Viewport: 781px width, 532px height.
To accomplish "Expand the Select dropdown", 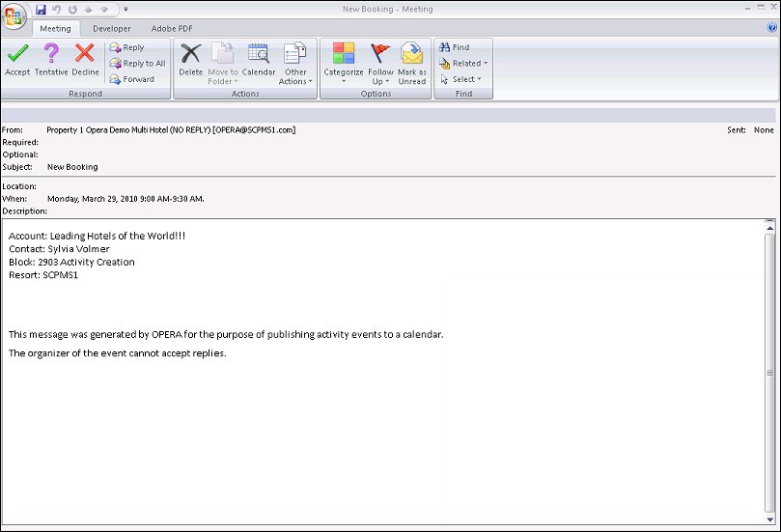I will click(x=460, y=79).
